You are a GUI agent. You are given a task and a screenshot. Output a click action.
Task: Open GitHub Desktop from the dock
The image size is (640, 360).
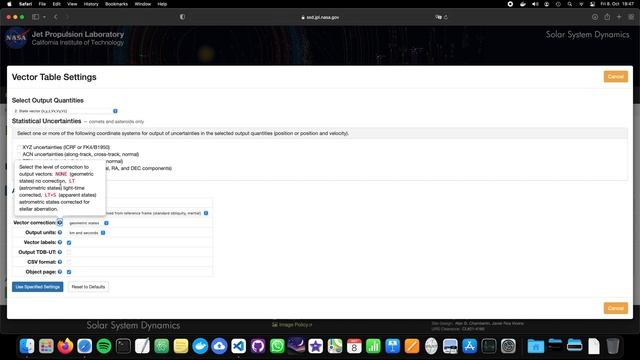click(x=258, y=346)
